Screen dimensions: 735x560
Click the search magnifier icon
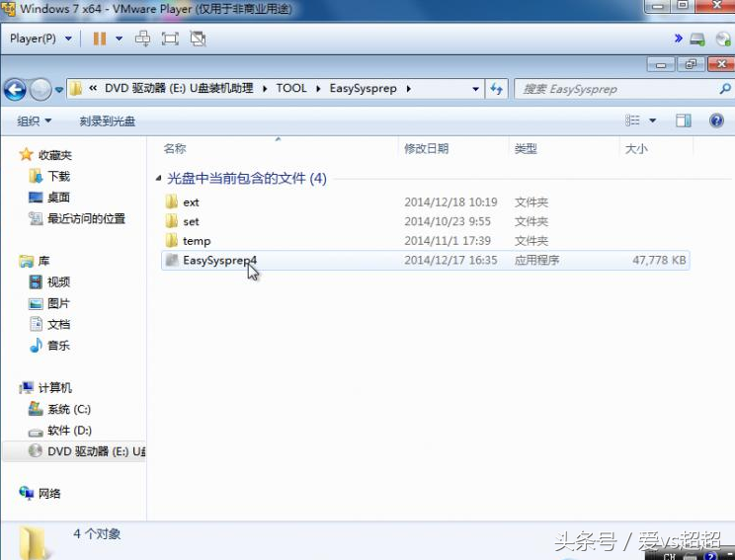725,89
